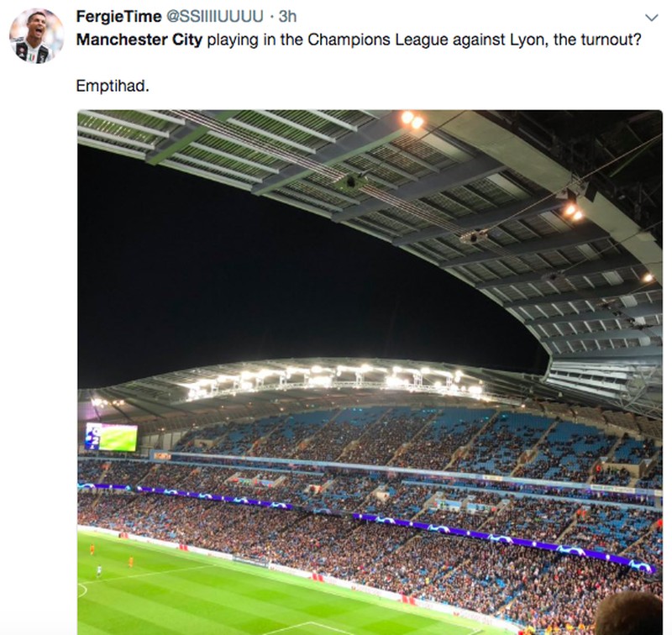This screenshot has height=635, width=672.
Task: Expand the tweet options chevron menu
Action: point(651,18)
